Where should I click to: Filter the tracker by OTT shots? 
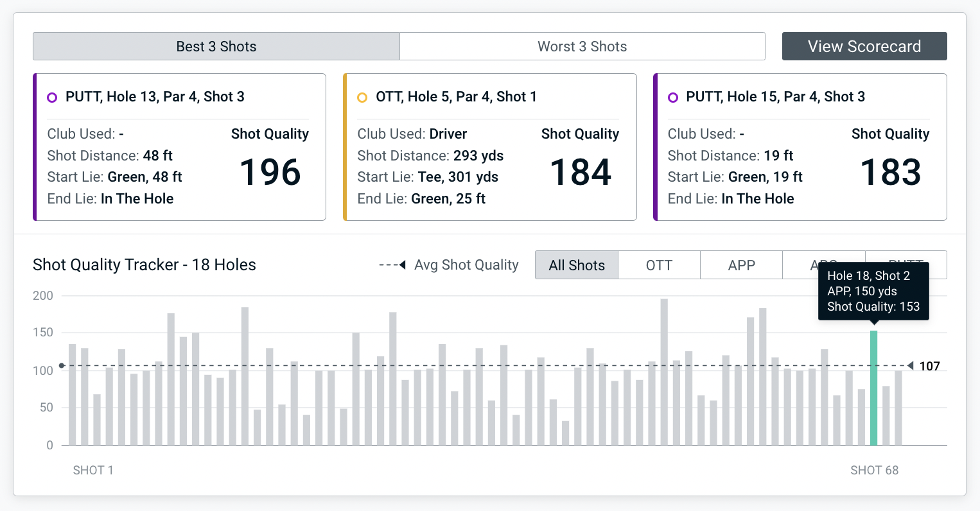pyautogui.click(x=659, y=265)
